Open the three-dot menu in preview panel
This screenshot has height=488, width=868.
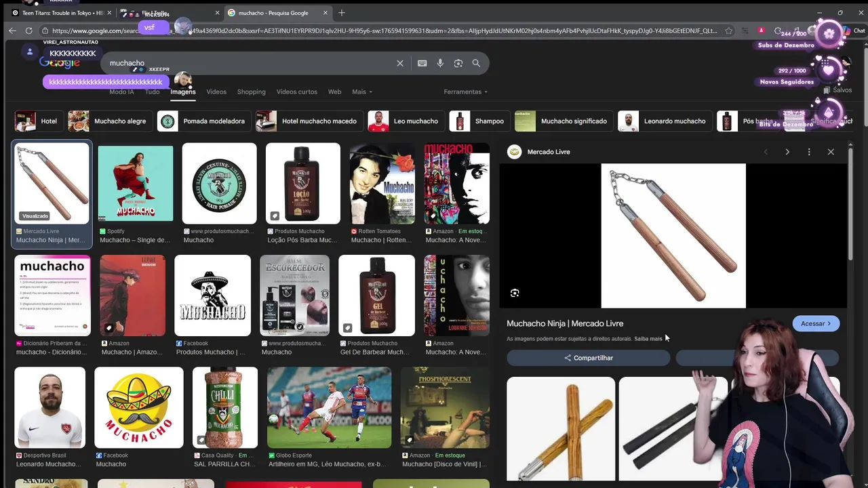click(809, 152)
